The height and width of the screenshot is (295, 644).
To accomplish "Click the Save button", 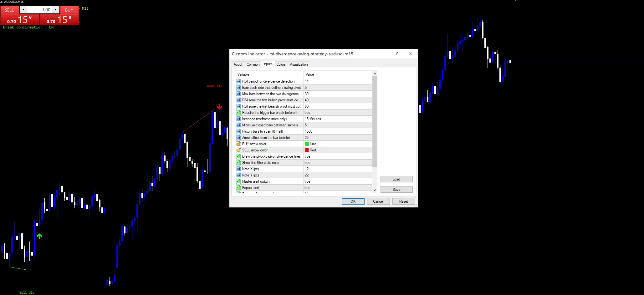I will pyautogui.click(x=396, y=190).
